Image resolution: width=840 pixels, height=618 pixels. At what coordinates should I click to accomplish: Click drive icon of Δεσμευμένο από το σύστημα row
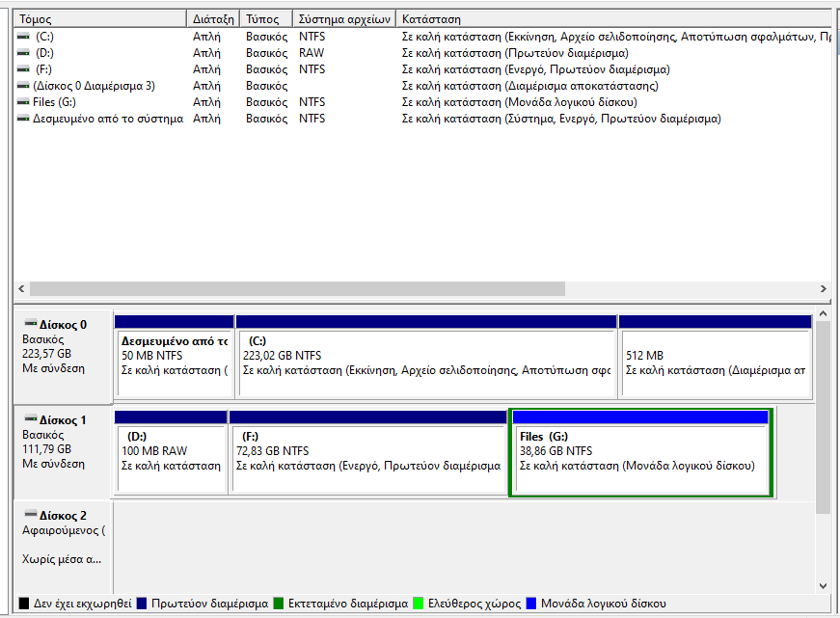pyautogui.click(x=23, y=119)
